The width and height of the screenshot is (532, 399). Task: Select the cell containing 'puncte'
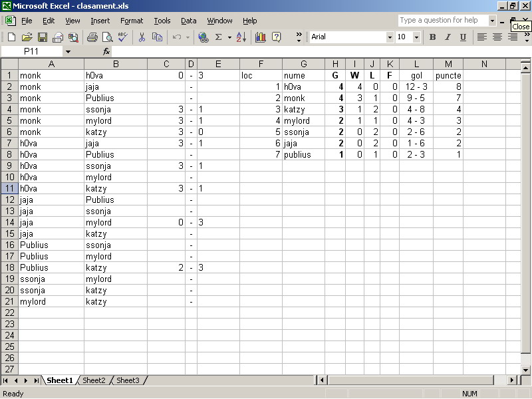[x=448, y=75]
